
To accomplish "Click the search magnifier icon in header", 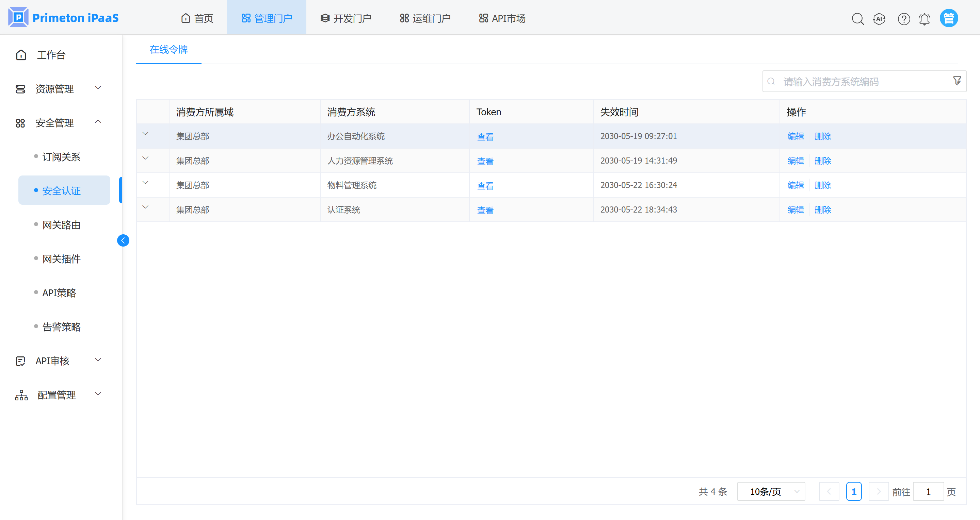I will (857, 19).
